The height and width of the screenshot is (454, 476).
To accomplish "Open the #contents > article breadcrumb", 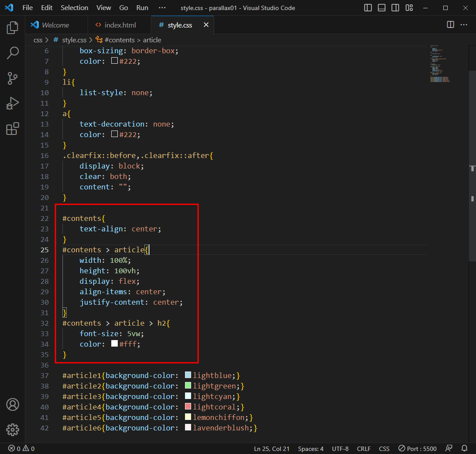I will click(x=128, y=40).
